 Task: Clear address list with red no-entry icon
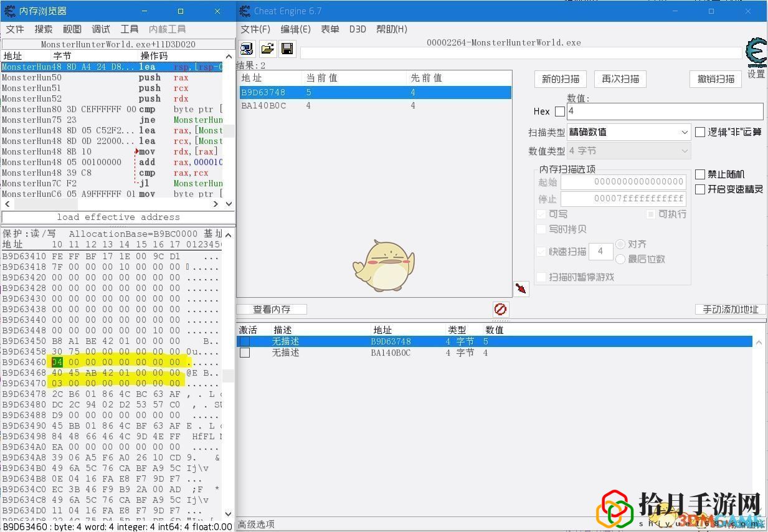point(500,309)
